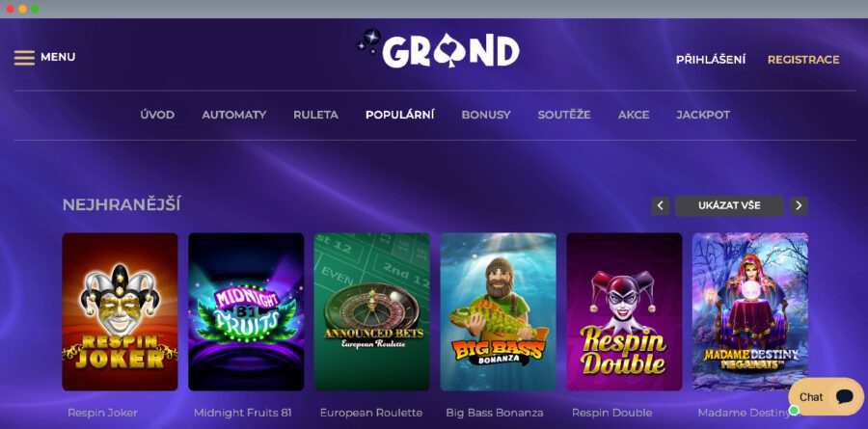Open the hamburger MENU icon
Image resolution: width=868 pixels, height=429 pixels.
(24, 58)
